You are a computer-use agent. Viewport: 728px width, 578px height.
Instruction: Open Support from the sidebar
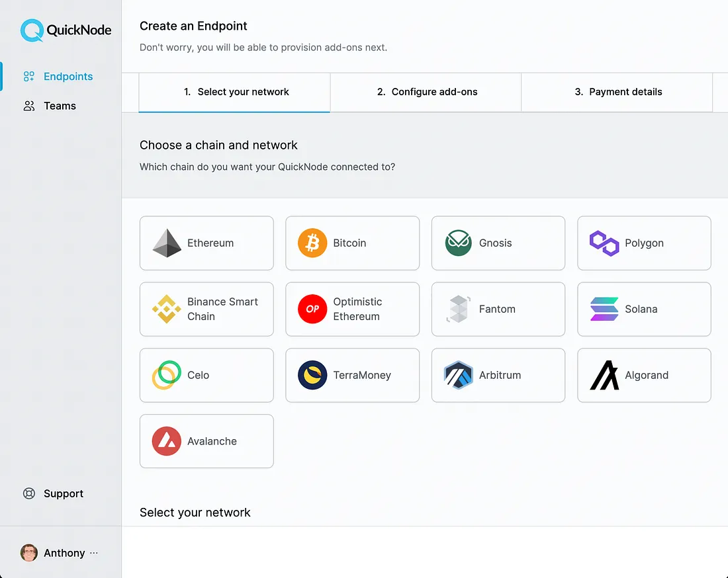coord(63,493)
